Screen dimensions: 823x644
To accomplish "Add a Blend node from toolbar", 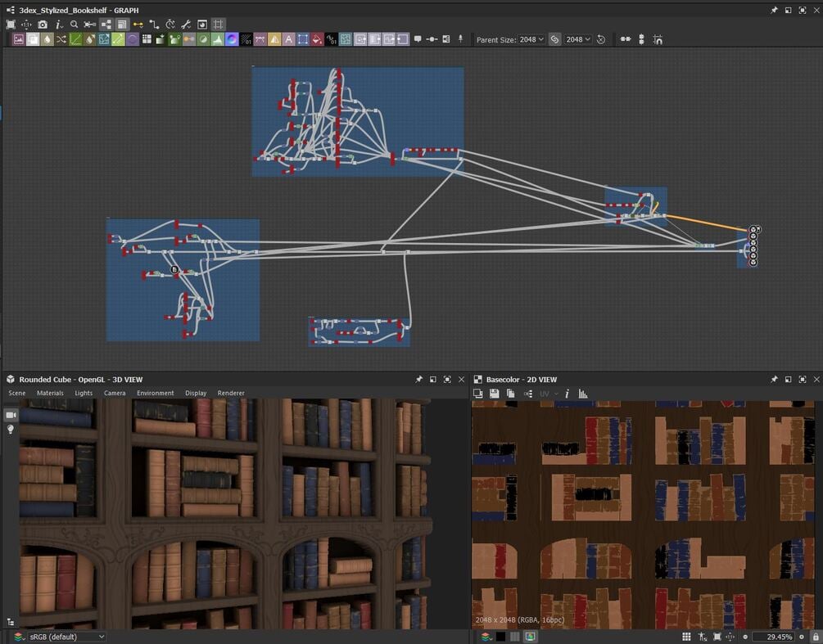I will (33, 39).
